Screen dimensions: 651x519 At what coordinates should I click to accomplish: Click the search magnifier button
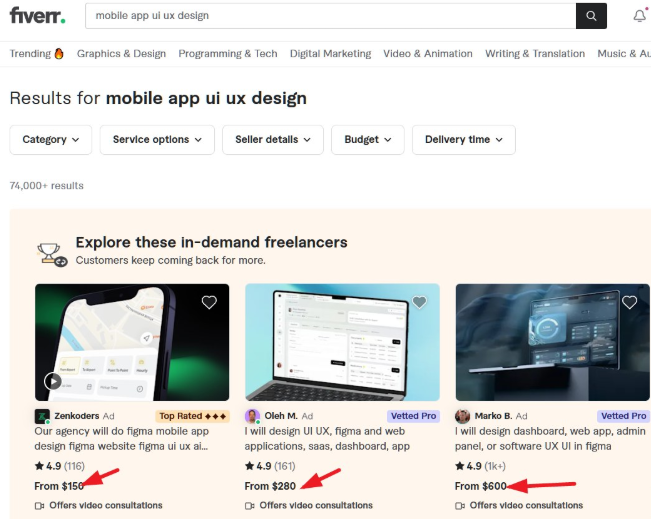591,16
